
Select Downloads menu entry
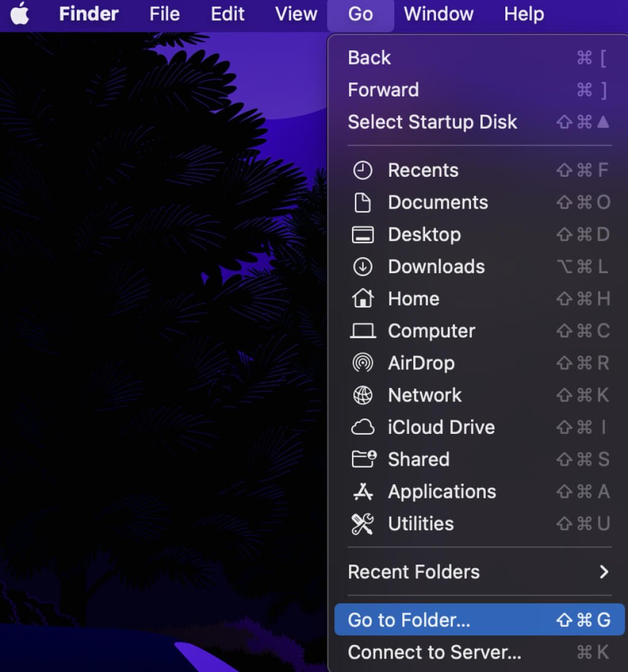point(480,267)
